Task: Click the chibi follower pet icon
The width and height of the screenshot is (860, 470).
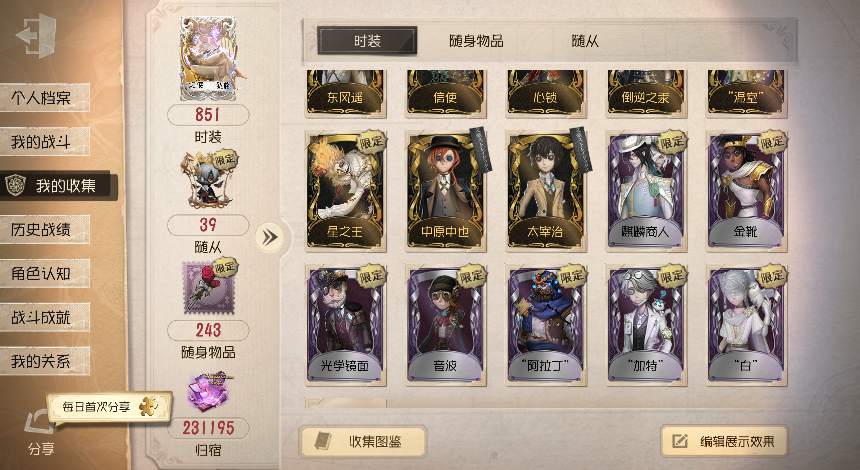Action: click(x=208, y=181)
